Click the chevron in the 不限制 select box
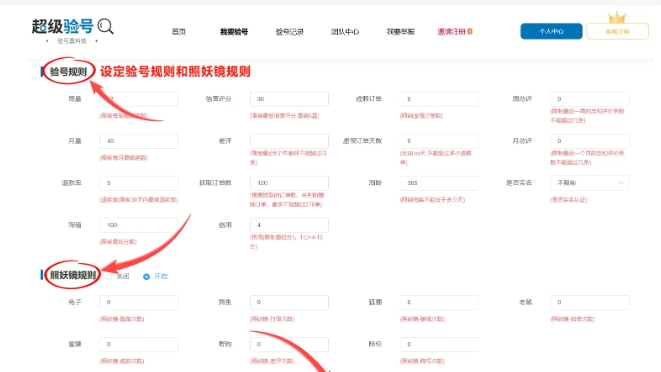Viewport: 661px width, 372px height. (621, 183)
